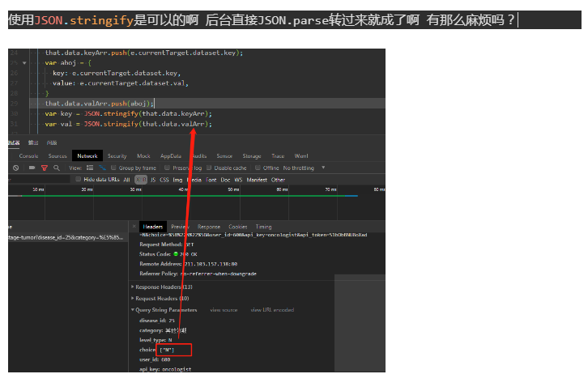Filter requests by Manifest
The image size is (588, 391).
(x=257, y=180)
